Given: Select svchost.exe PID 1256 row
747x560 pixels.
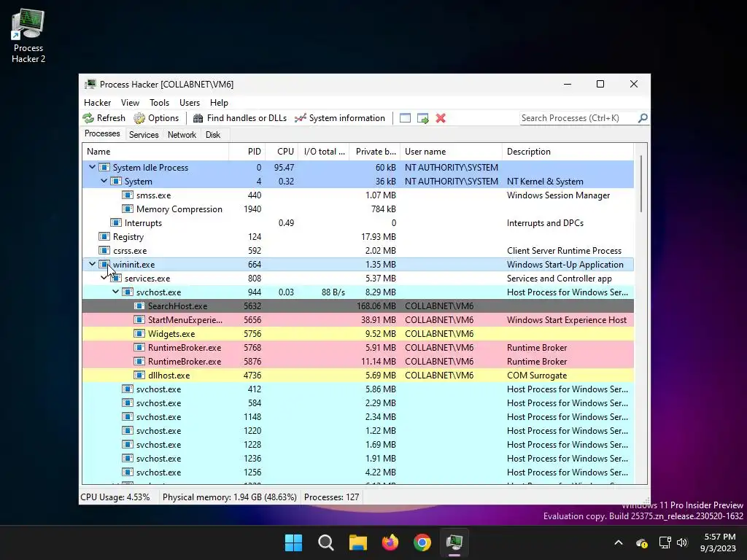Looking at the screenshot, I should pyautogui.click(x=357, y=472).
